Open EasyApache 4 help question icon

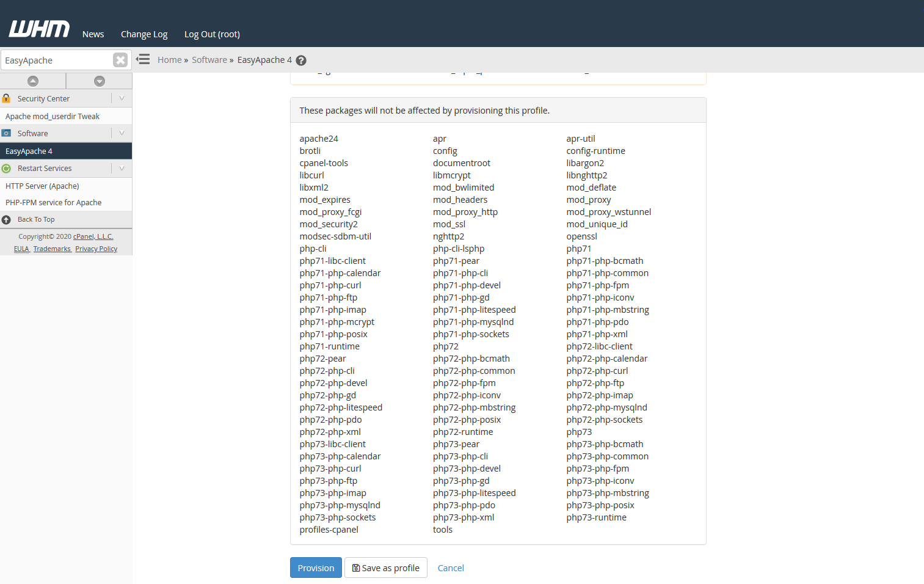[301, 60]
